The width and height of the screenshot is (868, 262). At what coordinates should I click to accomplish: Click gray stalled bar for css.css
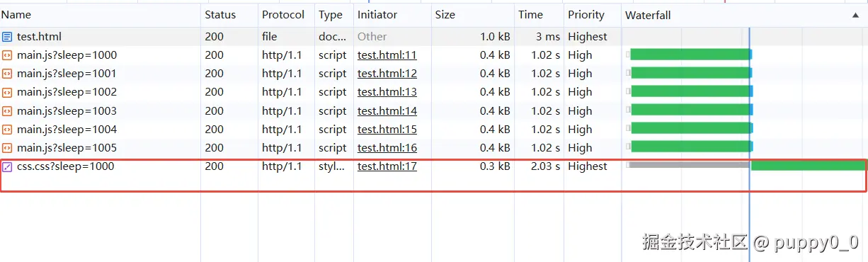coord(689,165)
